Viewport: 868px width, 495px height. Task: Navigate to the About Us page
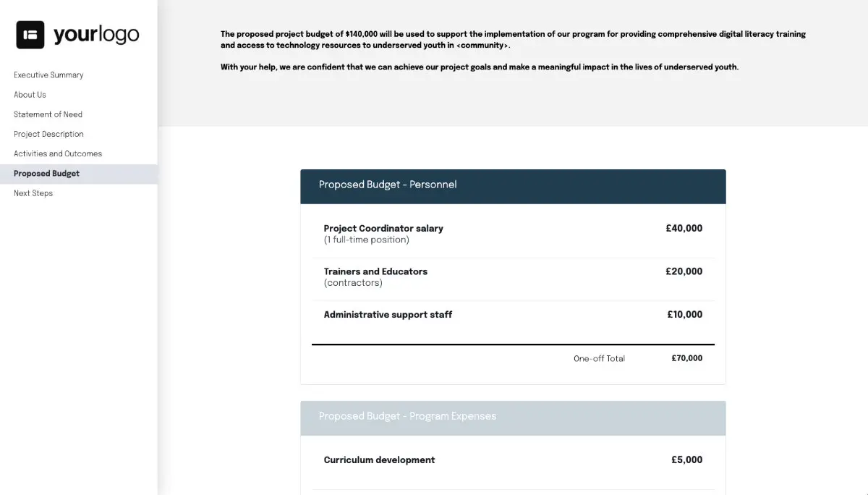[30, 95]
